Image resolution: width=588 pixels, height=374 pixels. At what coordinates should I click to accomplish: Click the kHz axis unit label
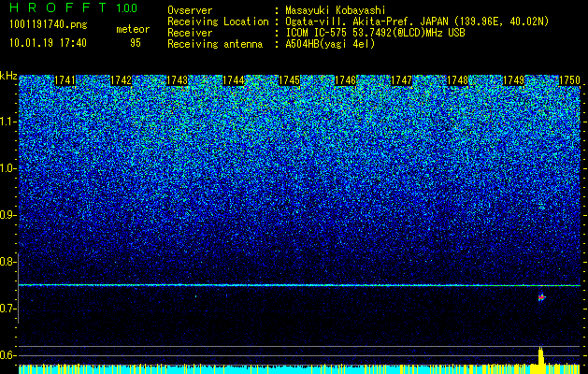tap(8, 76)
